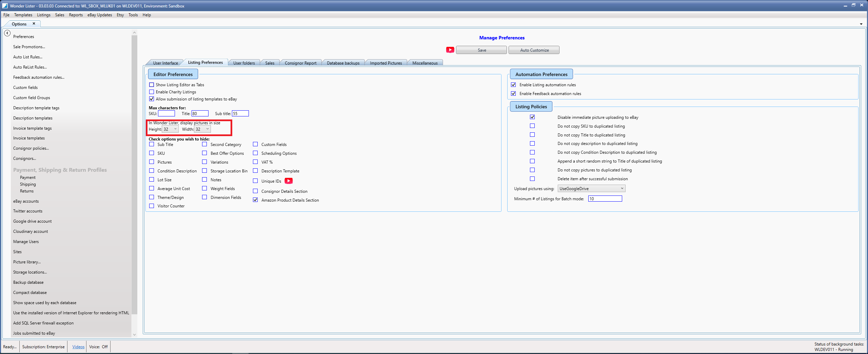Click the SKU max characters field
The height and width of the screenshot is (354, 868).
pyautogui.click(x=166, y=113)
